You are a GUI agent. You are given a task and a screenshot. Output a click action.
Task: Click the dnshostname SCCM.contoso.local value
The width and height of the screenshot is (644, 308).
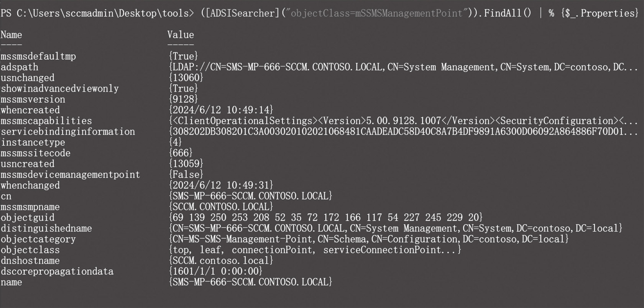point(221,260)
